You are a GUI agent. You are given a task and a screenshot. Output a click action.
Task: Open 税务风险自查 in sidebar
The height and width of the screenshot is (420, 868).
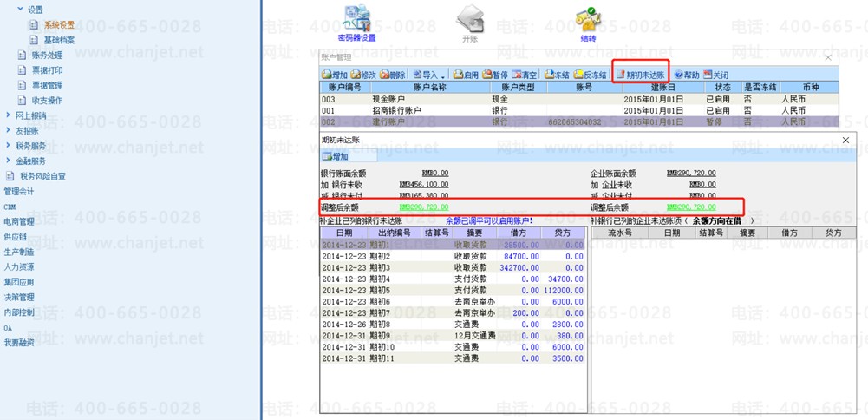[42, 176]
